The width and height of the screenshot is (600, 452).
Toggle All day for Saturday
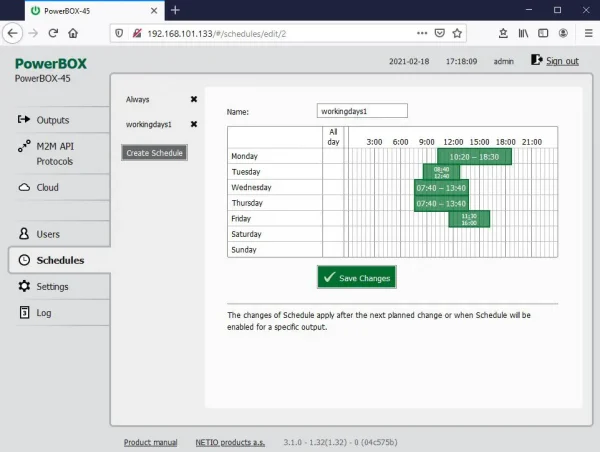coord(333,234)
